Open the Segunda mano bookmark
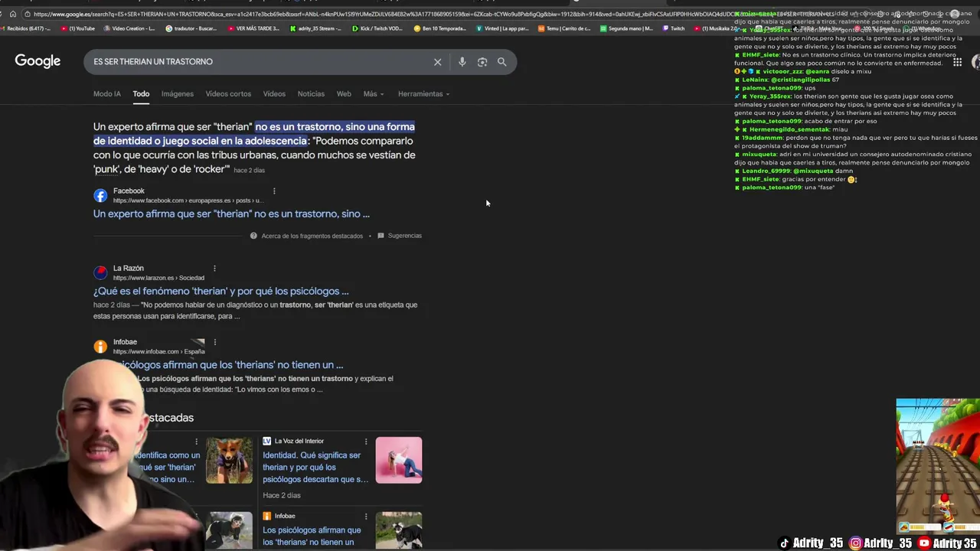The width and height of the screenshot is (980, 551). point(626,28)
